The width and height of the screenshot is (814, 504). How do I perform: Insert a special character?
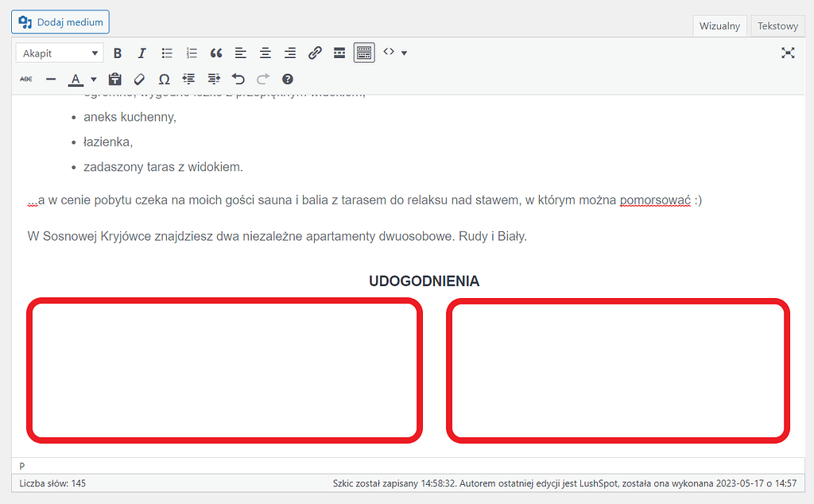[x=165, y=79]
